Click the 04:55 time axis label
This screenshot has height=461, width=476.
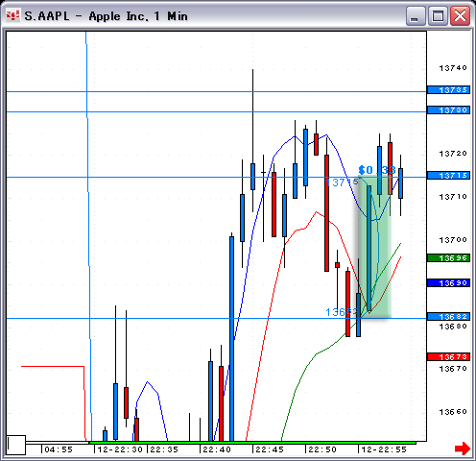click(x=59, y=449)
